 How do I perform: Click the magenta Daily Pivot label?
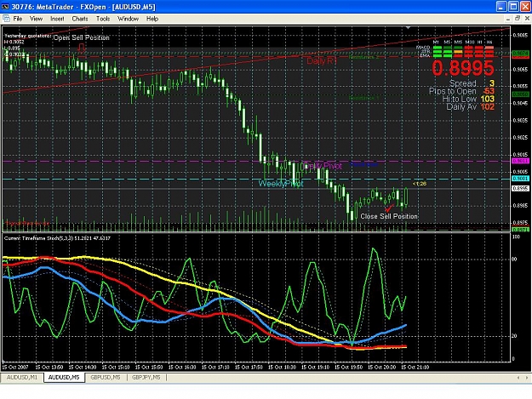point(323,166)
